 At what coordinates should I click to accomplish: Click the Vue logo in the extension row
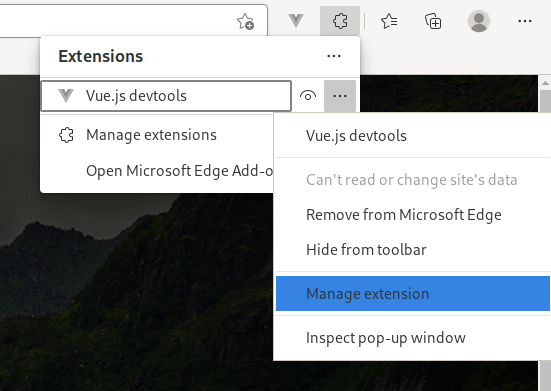pos(66,96)
